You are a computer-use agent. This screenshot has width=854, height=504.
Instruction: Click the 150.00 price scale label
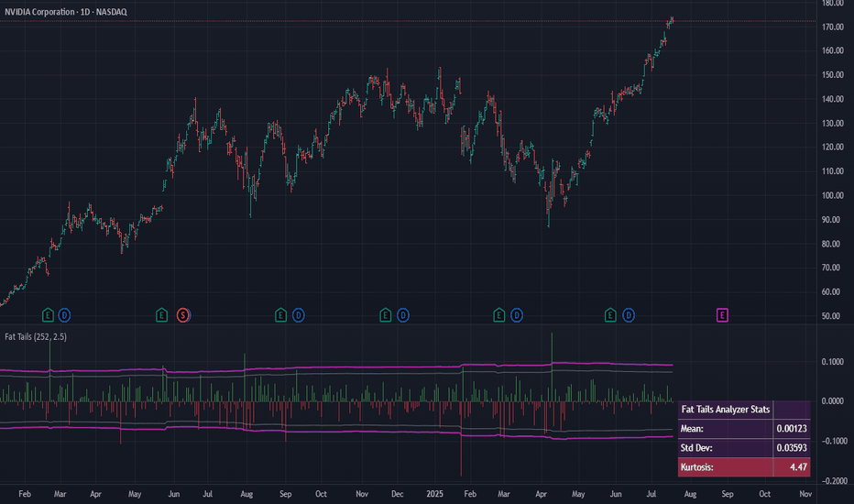point(833,74)
